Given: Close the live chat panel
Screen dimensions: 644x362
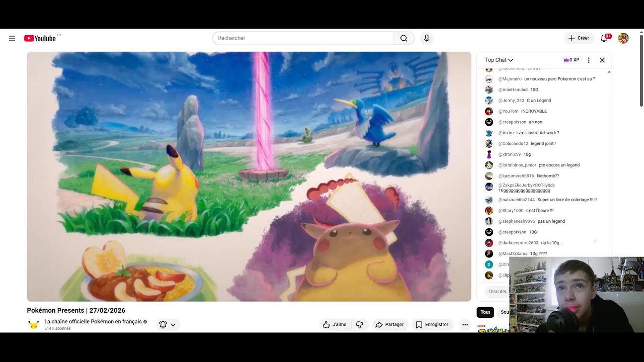Looking at the screenshot, I should point(602,60).
